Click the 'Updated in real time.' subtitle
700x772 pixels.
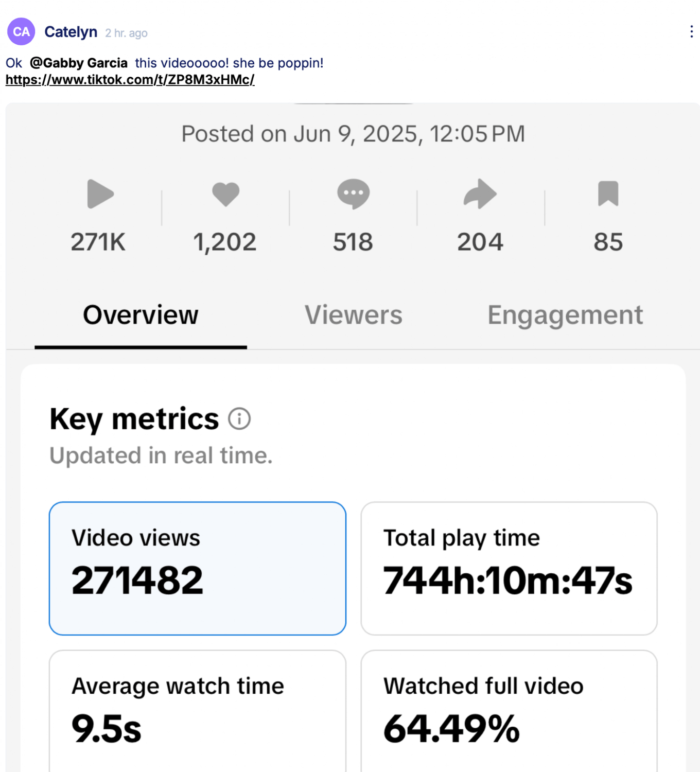pos(161,455)
